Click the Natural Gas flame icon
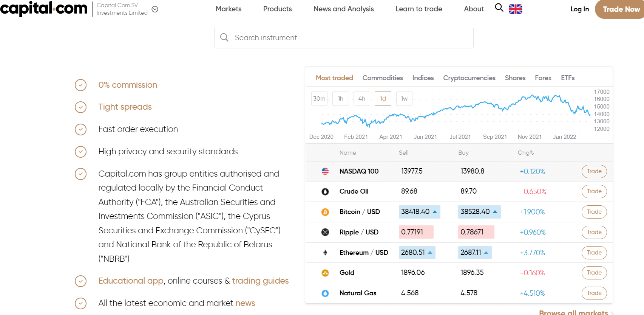 click(x=325, y=293)
